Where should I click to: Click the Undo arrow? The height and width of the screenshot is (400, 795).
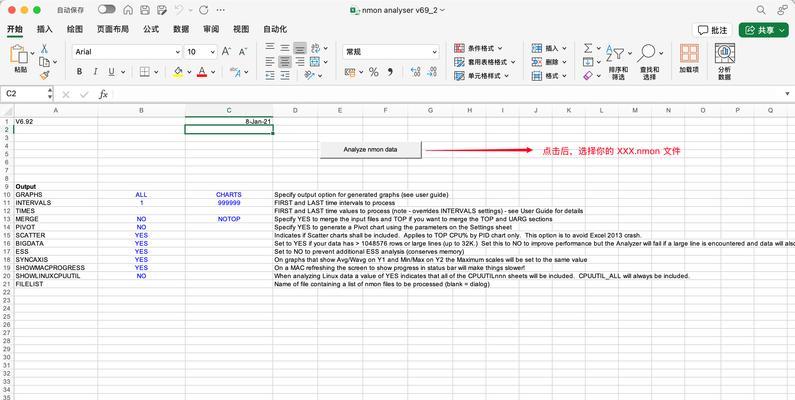178,10
